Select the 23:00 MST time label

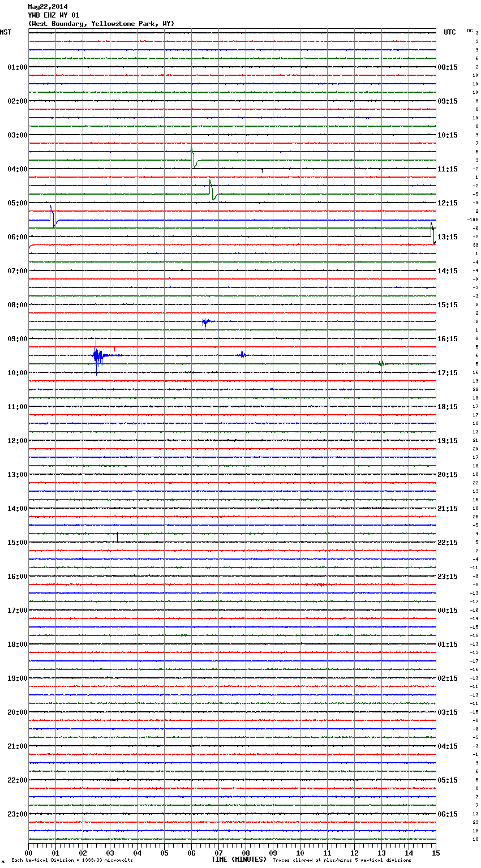[18, 814]
